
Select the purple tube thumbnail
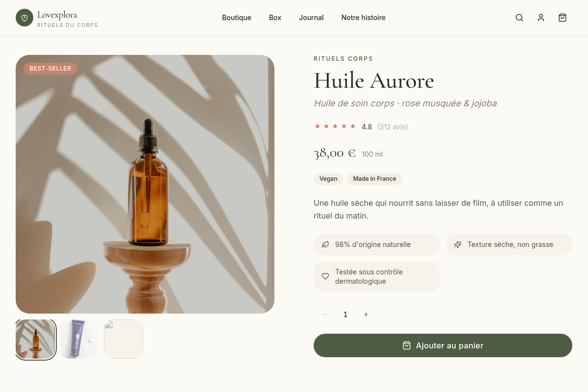coord(79,339)
